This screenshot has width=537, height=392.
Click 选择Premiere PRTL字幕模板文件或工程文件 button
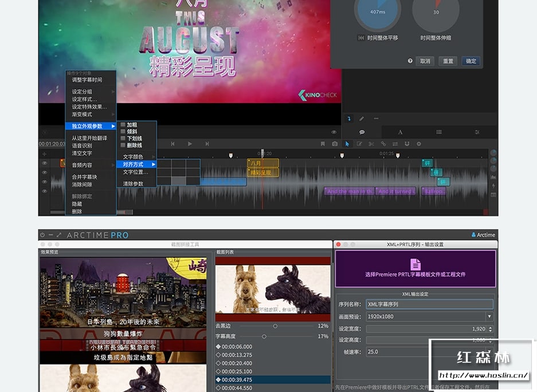pyautogui.click(x=415, y=268)
